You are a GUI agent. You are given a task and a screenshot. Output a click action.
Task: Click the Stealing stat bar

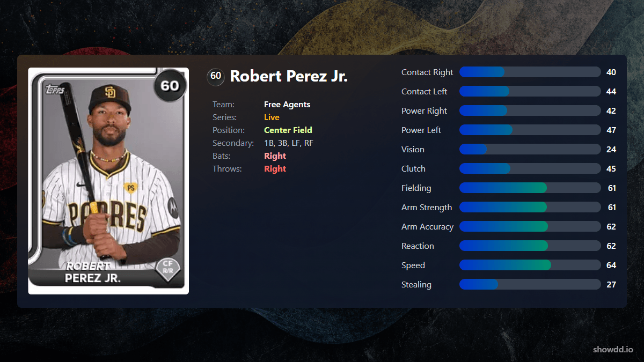pyautogui.click(x=530, y=284)
